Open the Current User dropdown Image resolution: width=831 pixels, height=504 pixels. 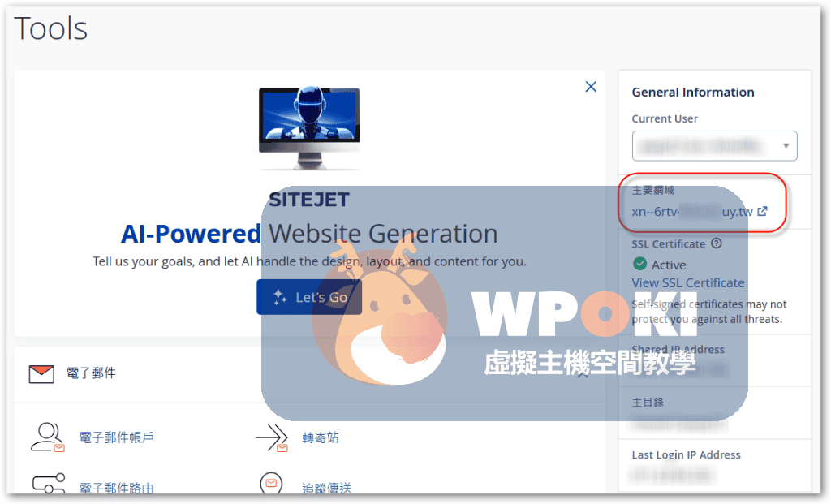[x=714, y=146]
